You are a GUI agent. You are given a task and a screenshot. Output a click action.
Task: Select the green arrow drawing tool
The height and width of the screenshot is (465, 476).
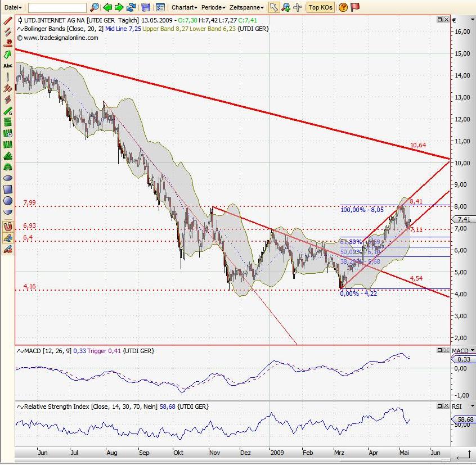click(8, 55)
